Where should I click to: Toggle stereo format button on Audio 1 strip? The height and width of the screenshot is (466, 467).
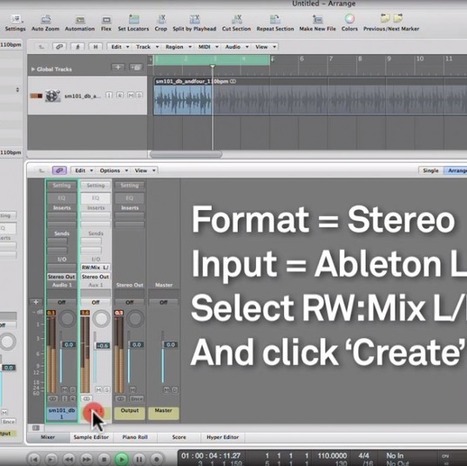point(53,399)
